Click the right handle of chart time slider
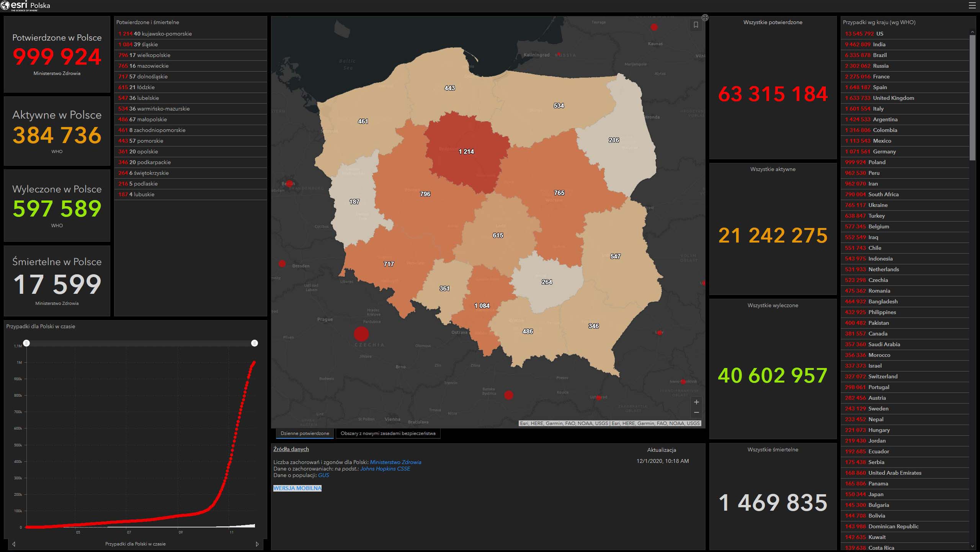 pyautogui.click(x=255, y=343)
